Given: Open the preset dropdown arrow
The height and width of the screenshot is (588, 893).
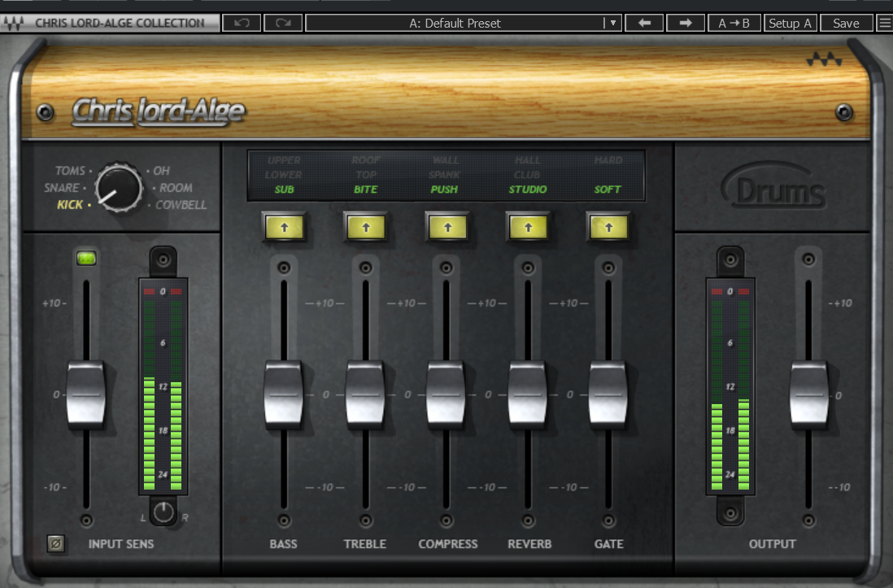Looking at the screenshot, I should (612, 23).
